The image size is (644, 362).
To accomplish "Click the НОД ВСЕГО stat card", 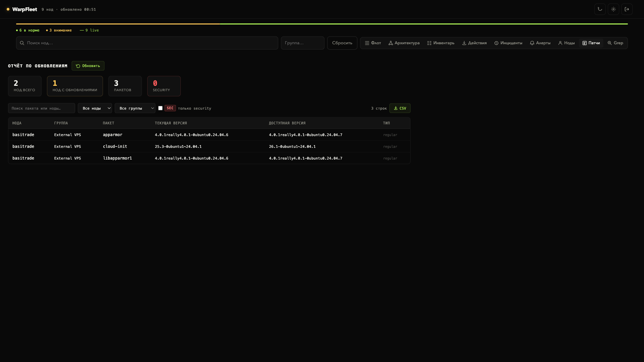I will 25,86.
